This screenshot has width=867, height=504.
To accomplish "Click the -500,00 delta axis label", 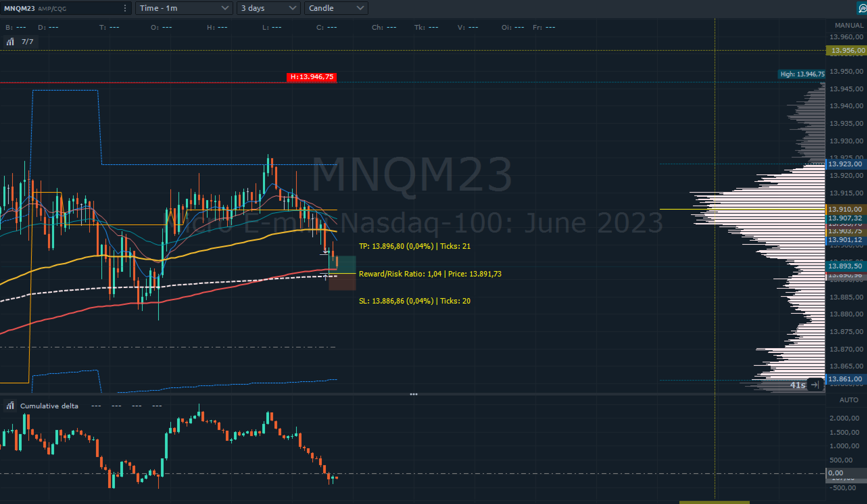I will 843,488.
